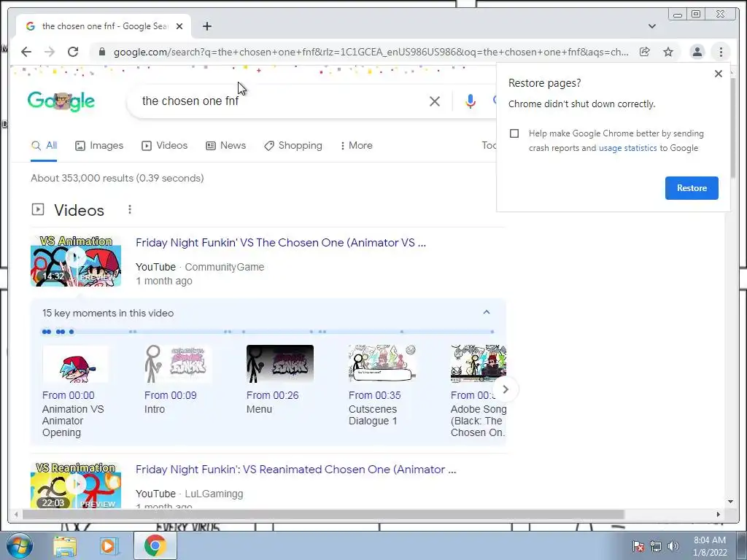The width and height of the screenshot is (747, 560).
Task: Close the 'the chosen one fnf' tab
Action: 179,26
